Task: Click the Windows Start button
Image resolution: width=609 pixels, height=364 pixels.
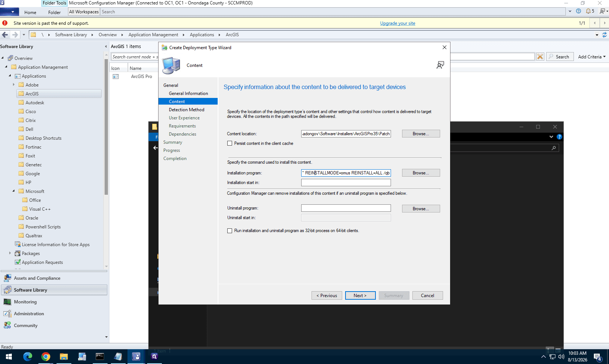Action: (9, 357)
